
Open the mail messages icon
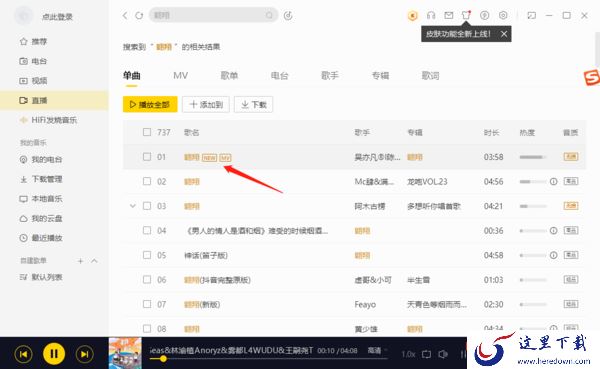click(448, 15)
